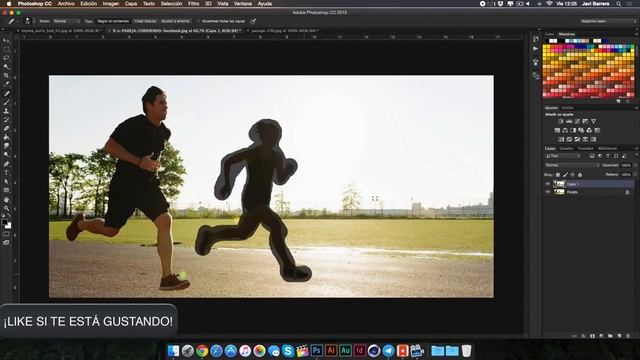Image resolution: width=640 pixels, height=360 pixels.
Task: Open the Opacidad slider arrow
Action: click(635, 165)
